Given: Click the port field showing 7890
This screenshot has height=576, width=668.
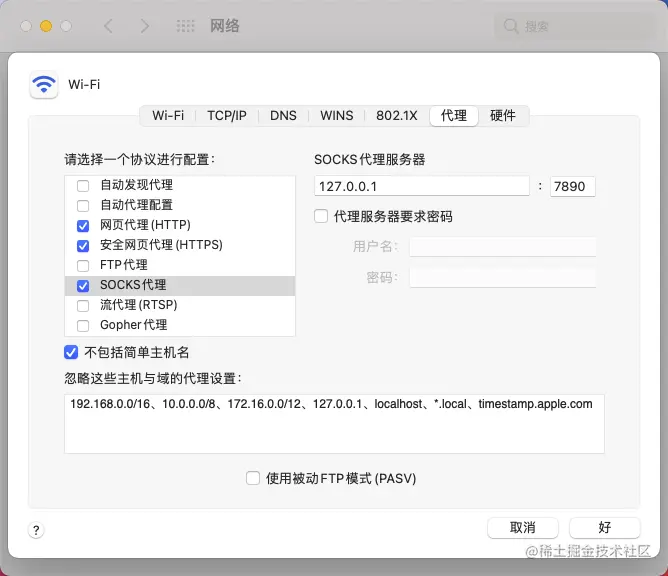Looking at the screenshot, I should tap(573, 186).
